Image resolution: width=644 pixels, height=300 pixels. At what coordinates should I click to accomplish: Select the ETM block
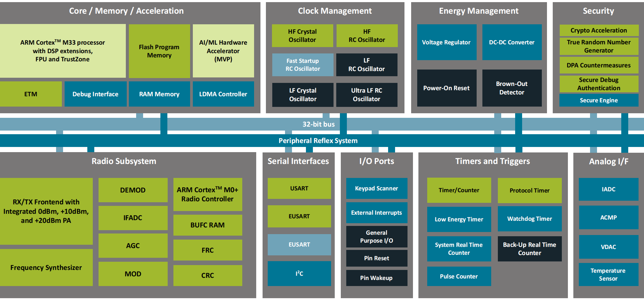(x=31, y=94)
